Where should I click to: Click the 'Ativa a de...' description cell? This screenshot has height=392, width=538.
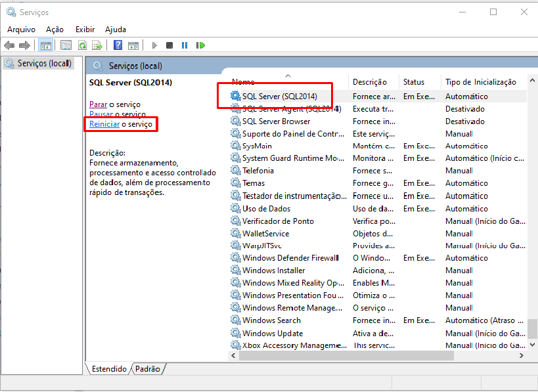373,333
